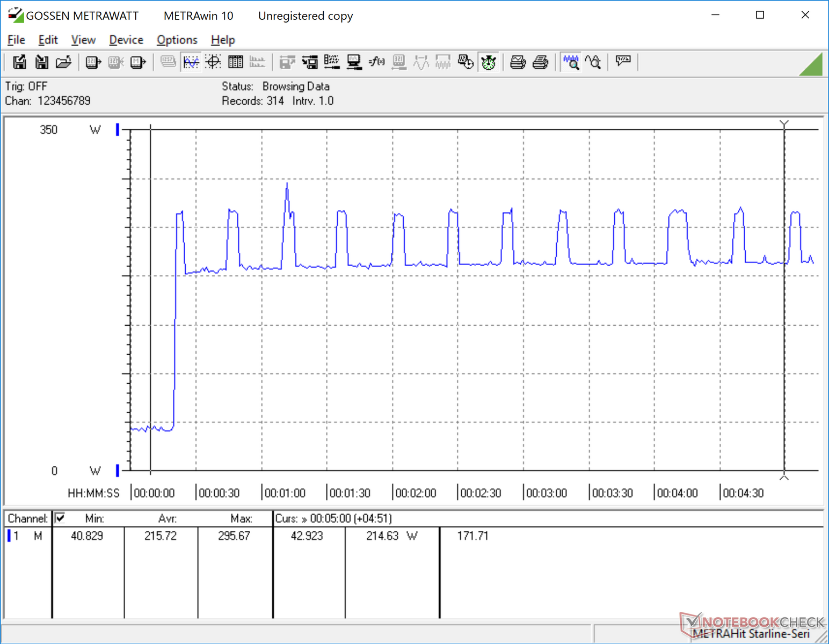Click the open folder icon in toolbar
829x644 pixels.
[63, 62]
